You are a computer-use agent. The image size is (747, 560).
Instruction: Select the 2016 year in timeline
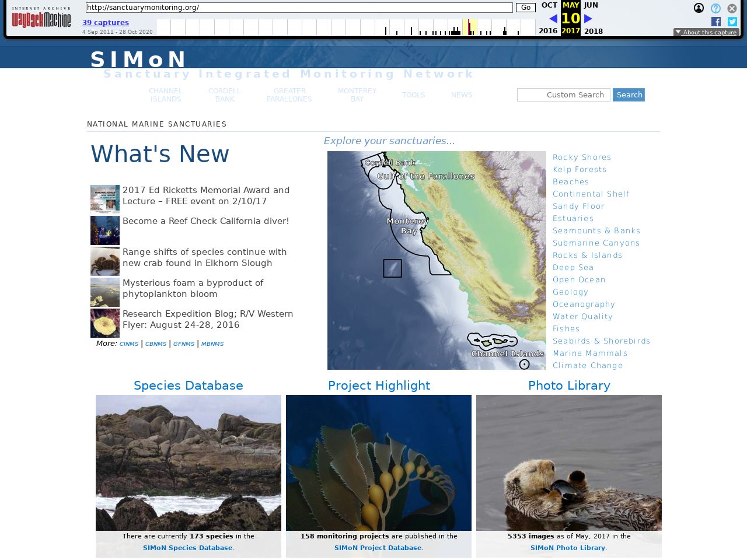(x=548, y=31)
